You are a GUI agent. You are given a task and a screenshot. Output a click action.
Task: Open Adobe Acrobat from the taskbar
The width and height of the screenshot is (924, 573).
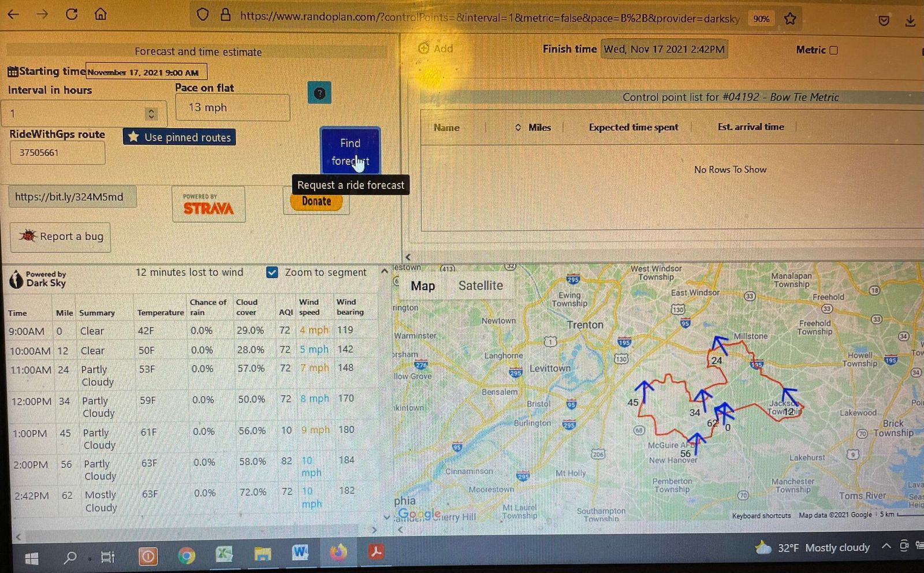[x=376, y=553]
